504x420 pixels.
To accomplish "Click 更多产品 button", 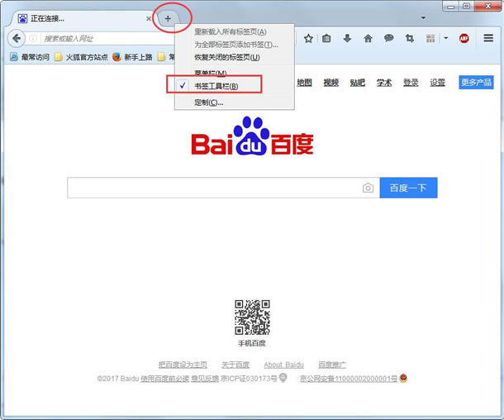I will 476,83.
